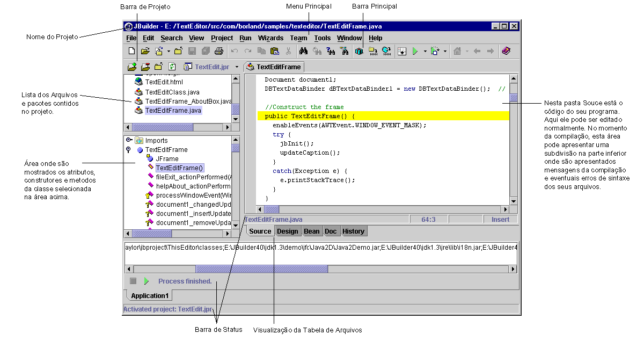Click the Copy toolbar icon

coord(261,52)
